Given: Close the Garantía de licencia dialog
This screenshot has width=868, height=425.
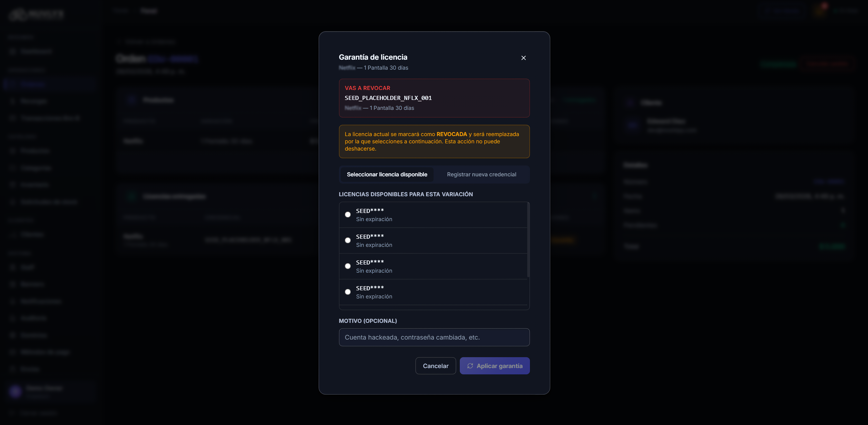Looking at the screenshot, I should coord(523,58).
